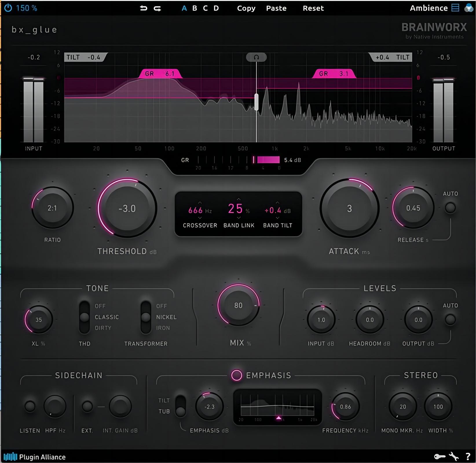Open the Ambience preset name menu

(x=429, y=8)
